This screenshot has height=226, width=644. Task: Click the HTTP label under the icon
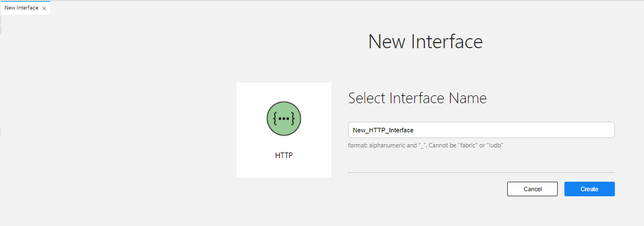click(x=284, y=155)
